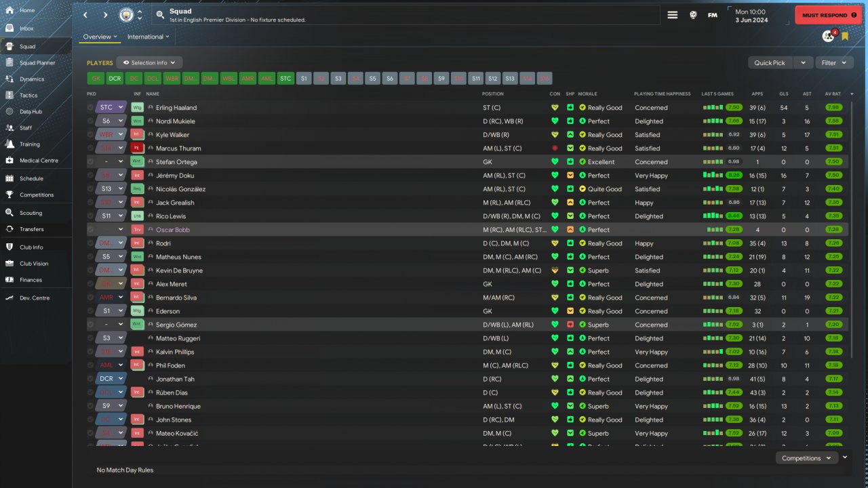868x488 pixels.
Task: Navigate forward with the right arrow
Action: tap(105, 15)
